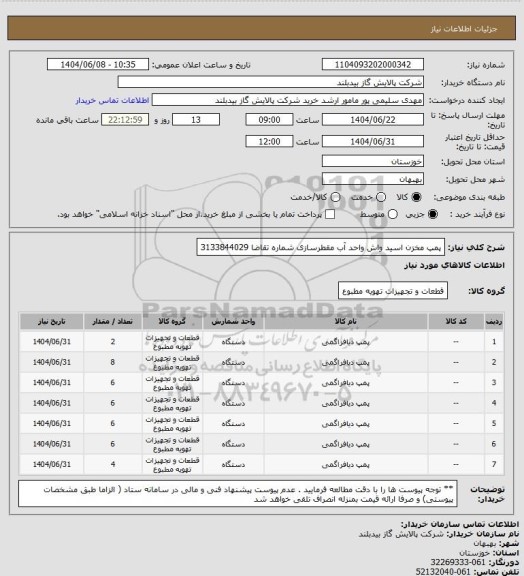
Task: Click the phone number 52132040-061
Action: tap(443, 572)
